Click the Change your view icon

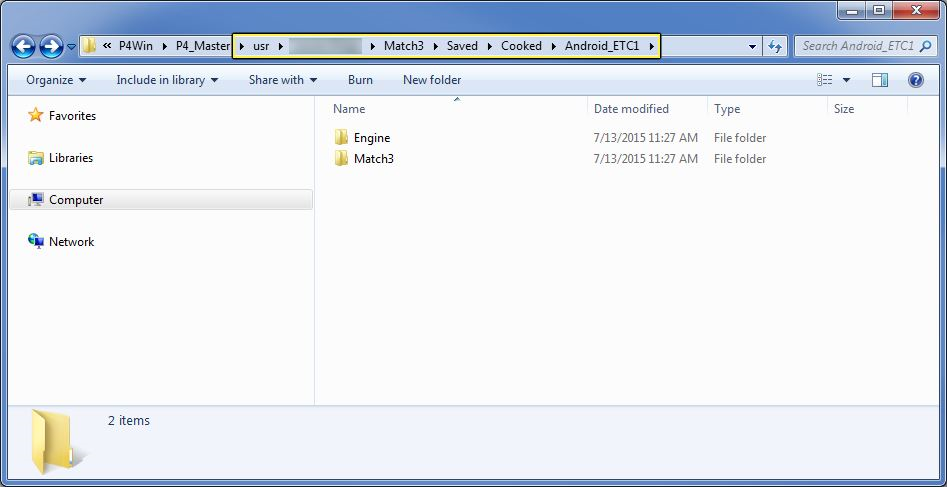824,80
